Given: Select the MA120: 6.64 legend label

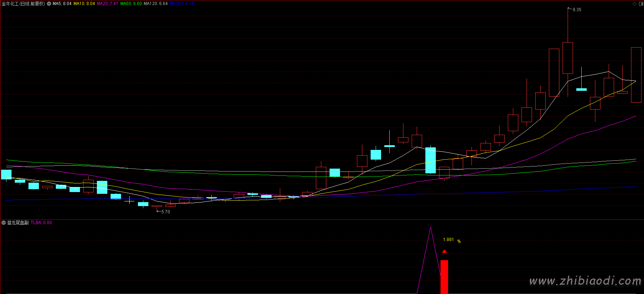Looking at the screenshot, I should (x=156, y=4).
